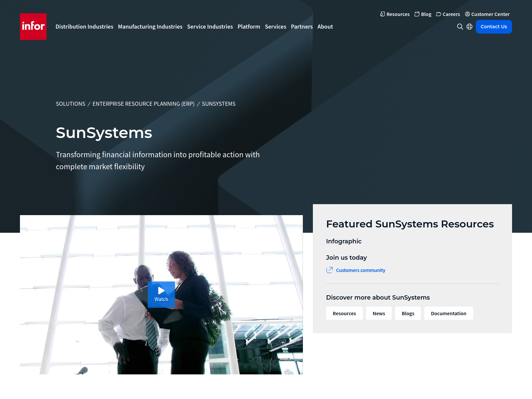Viewport: 532px width, 399px height.
Task: Click the SunSystems page title
Action: click(104, 133)
